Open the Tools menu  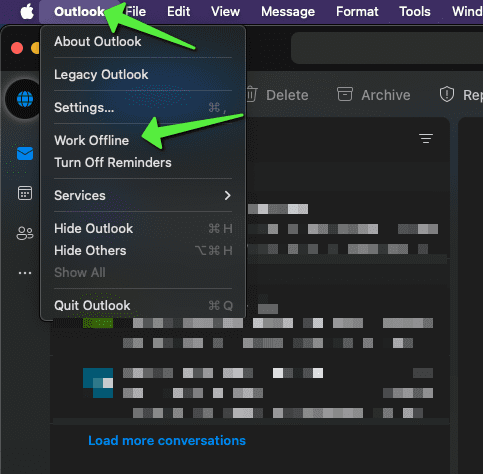click(x=415, y=12)
